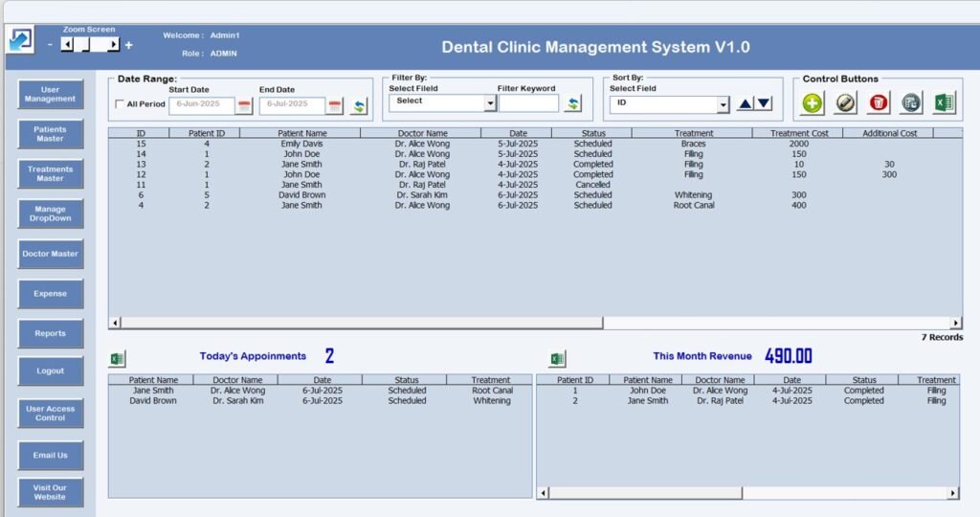Sort ascending with the up arrow

(746, 103)
